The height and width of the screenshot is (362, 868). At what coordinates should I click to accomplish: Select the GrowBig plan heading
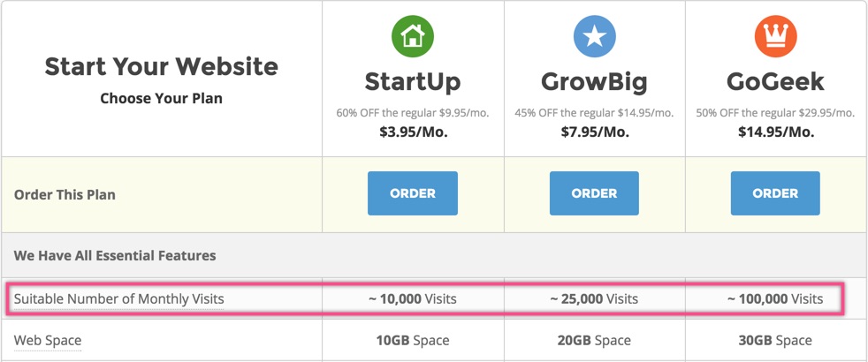[x=594, y=82]
